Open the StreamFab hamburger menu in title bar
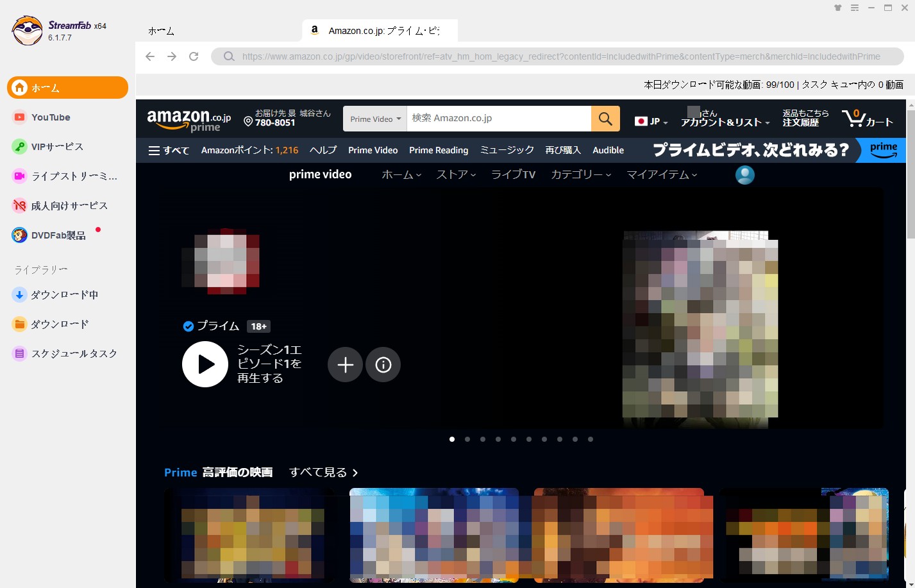The image size is (915, 588). coord(855,8)
